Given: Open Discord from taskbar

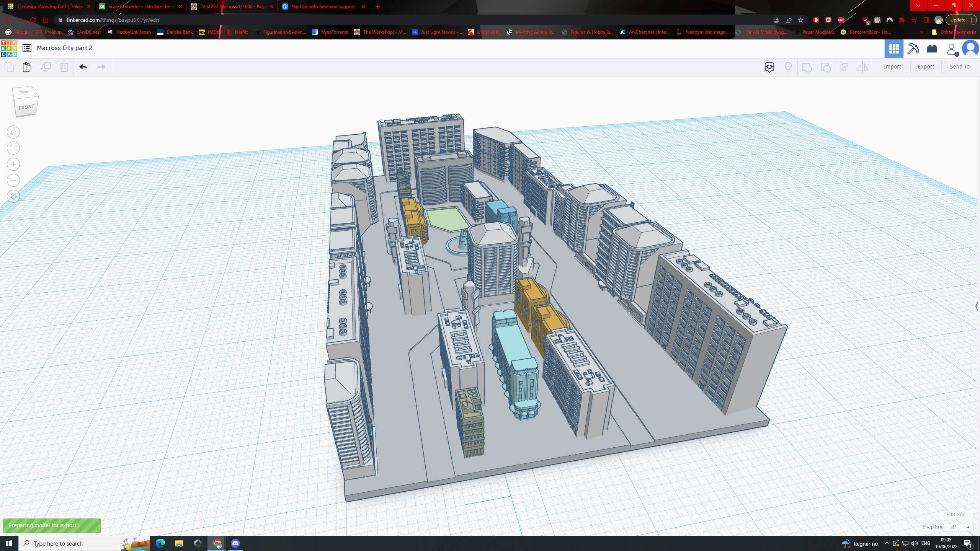Looking at the screenshot, I should pyautogui.click(x=235, y=543).
